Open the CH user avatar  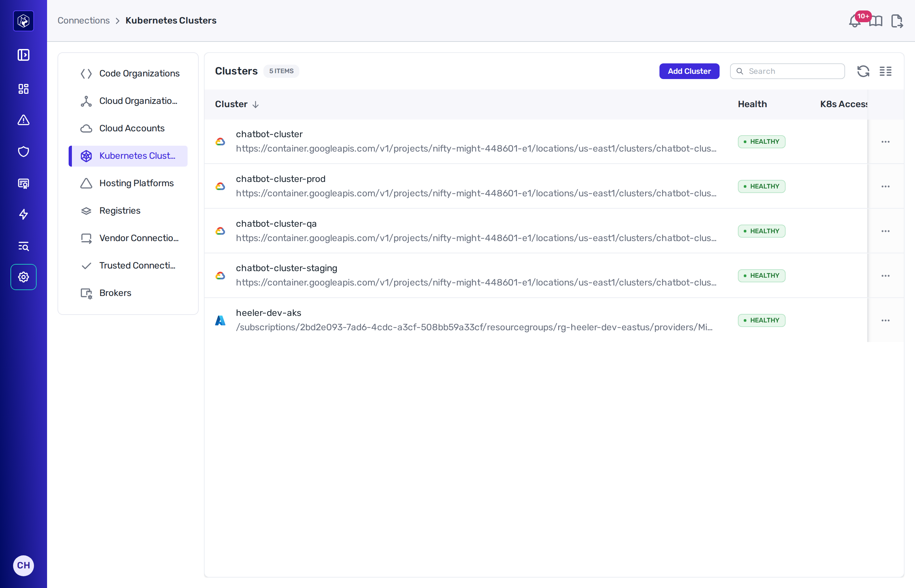click(x=23, y=565)
